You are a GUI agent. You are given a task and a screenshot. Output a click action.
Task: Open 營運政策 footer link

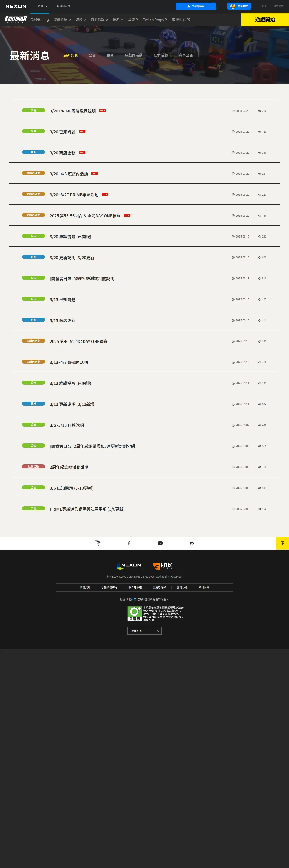182,587
